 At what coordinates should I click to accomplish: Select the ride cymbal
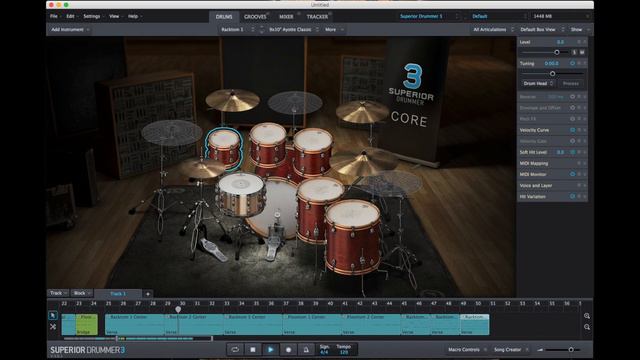coord(363,161)
